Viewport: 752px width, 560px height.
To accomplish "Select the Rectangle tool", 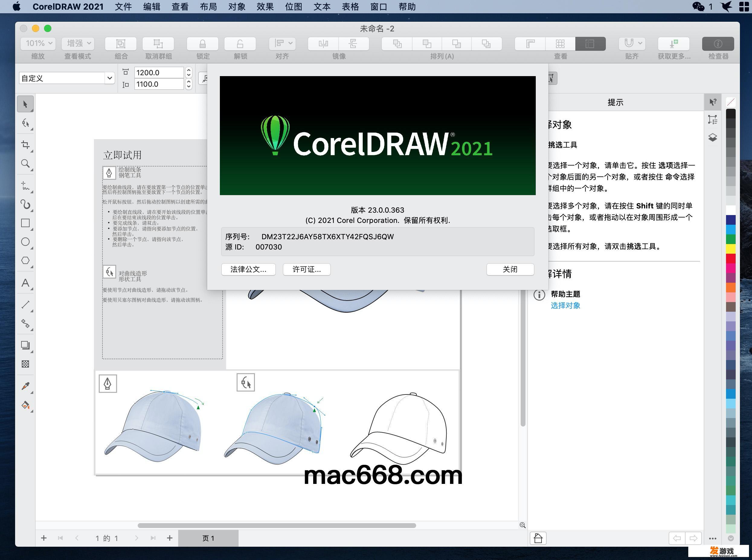I will pos(25,223).
